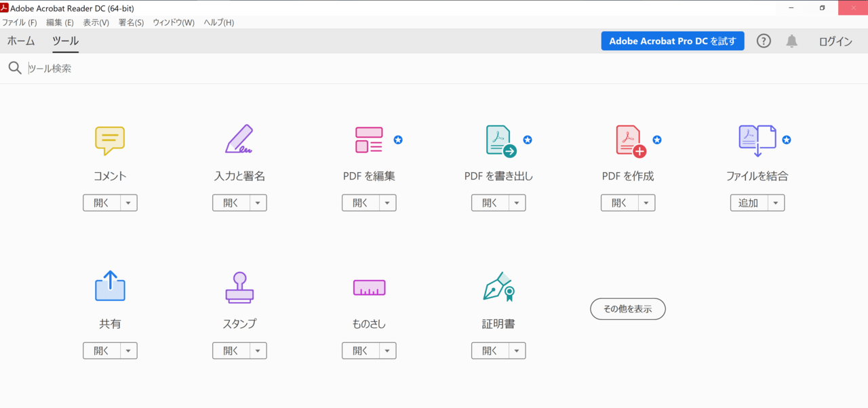Click the ログイン link
The height and width of the screenshot is (408, 868).
[x=835, y=41]
